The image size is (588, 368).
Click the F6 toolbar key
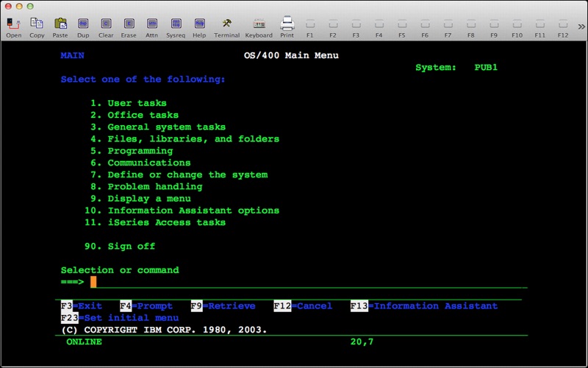[x=425, y=27]
